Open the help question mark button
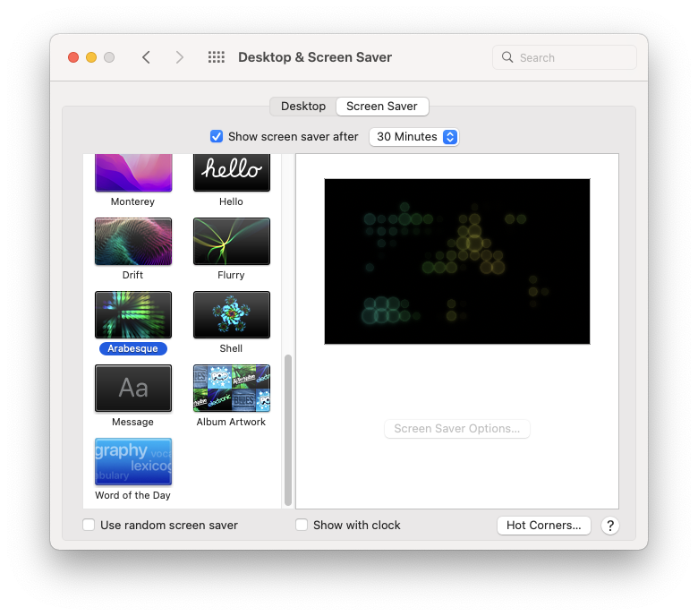Image resolution: width=698 pixels, height=616 pixels. 610,526
